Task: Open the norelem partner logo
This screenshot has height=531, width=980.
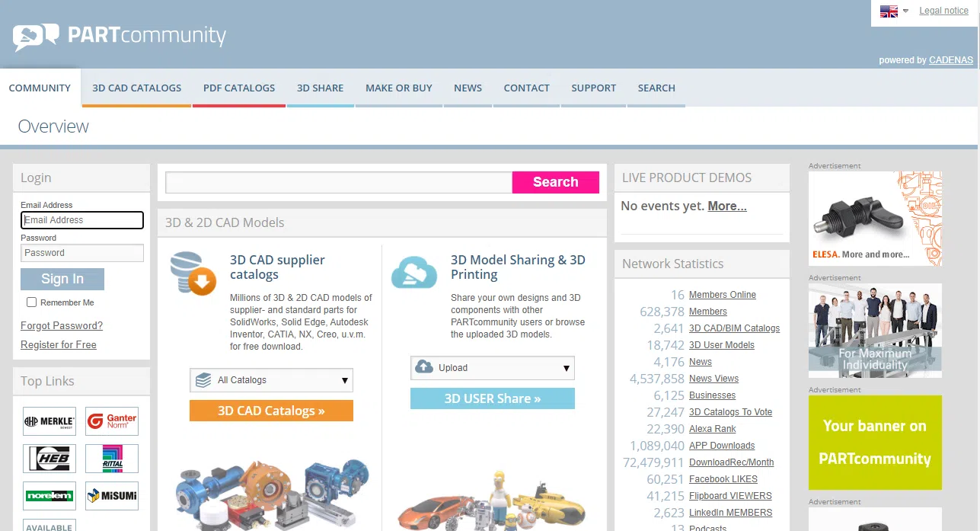Action: click(49, 495)
